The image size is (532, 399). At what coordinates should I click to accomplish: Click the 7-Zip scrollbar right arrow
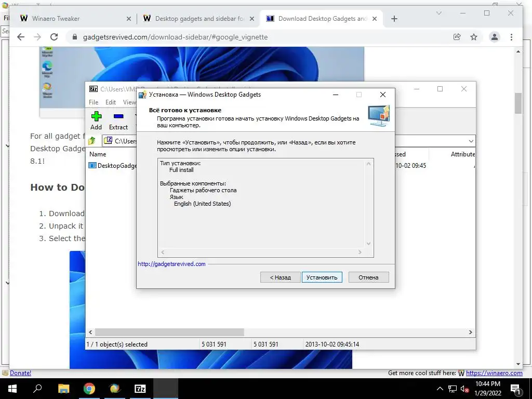[470, 332]
